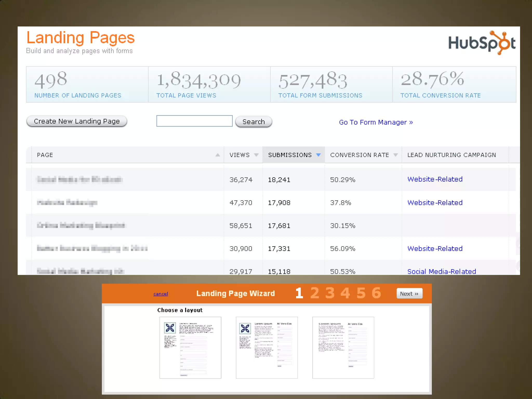Choose the third layout without logo
532x399 pixels.
(343, 348)
